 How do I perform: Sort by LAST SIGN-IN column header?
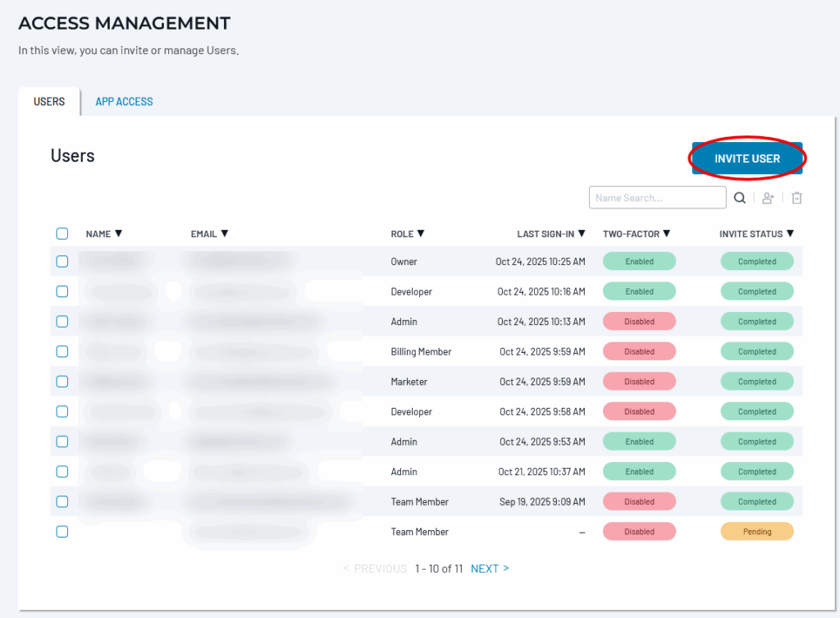tap(551, 234)
